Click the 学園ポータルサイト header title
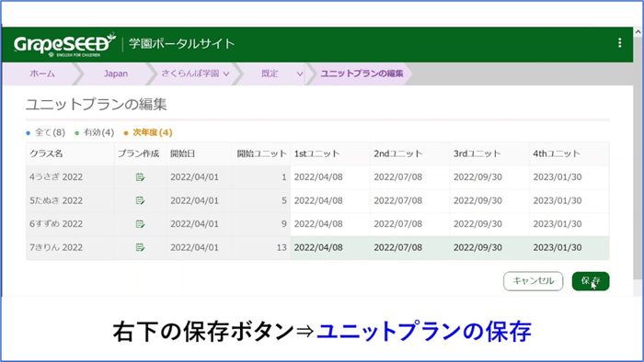Screen dimensions: 644x362 coord(182,43)
